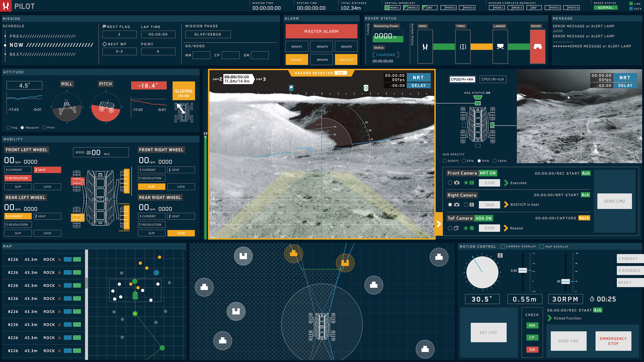This screenshot has width=644, height=362.
Task: Click the sliding direction arrow rover icon
Action: [183, 112]
